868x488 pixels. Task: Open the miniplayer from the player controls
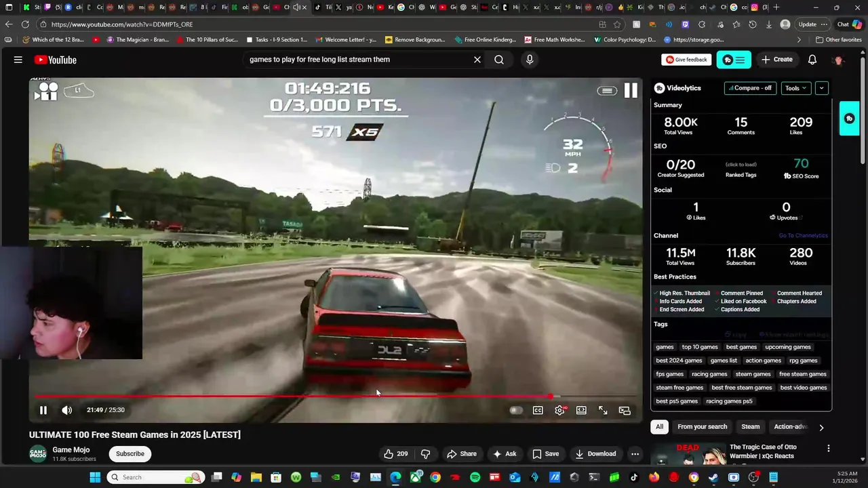(x=625, y=410)
